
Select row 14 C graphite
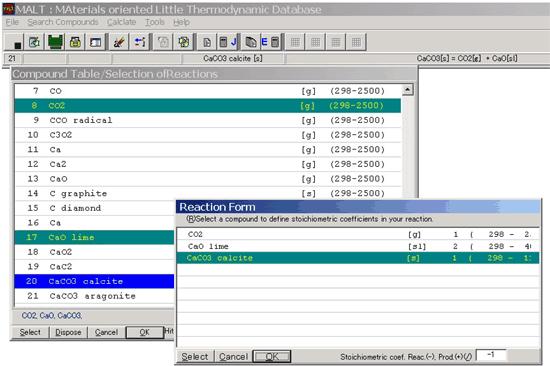click(x=208, y=193)
